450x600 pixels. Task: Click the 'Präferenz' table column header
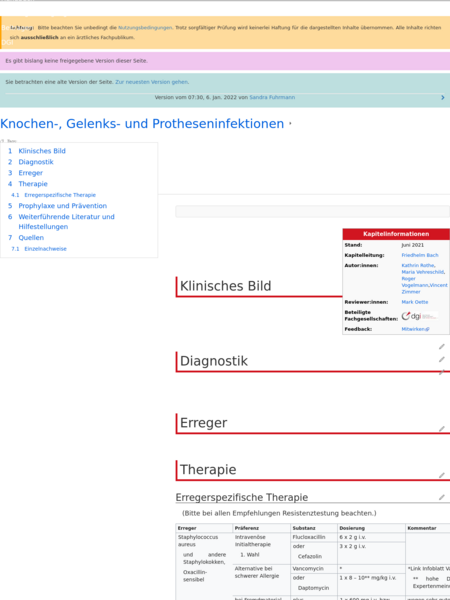click(x=262, y=528)
